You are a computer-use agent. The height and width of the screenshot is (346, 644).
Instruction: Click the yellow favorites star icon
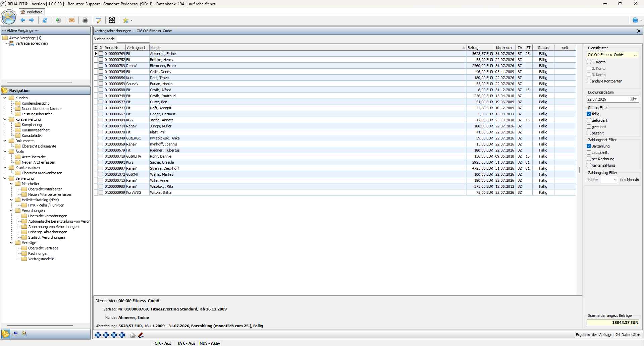click(x=125, y=20)
